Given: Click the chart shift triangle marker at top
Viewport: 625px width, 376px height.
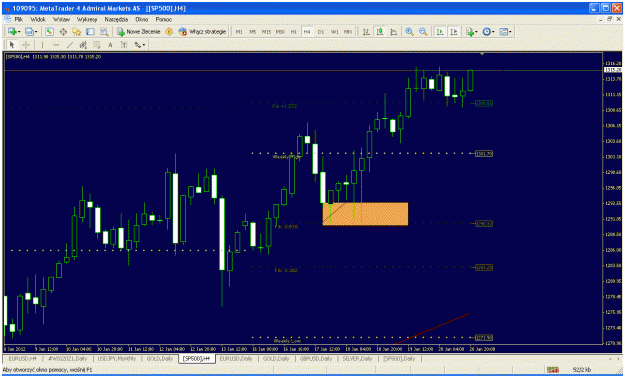Looking at the screenshot, I should 482,53.
